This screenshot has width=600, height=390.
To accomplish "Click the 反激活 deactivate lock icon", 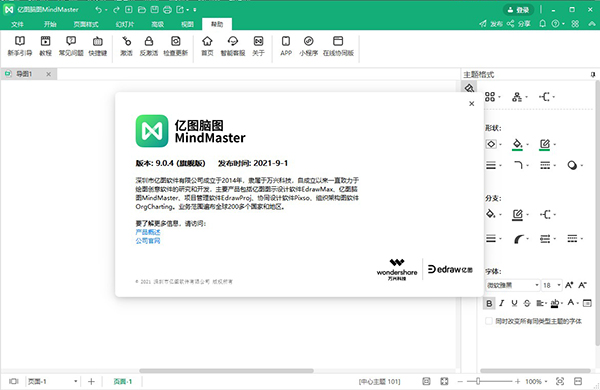I will [149, 46].
